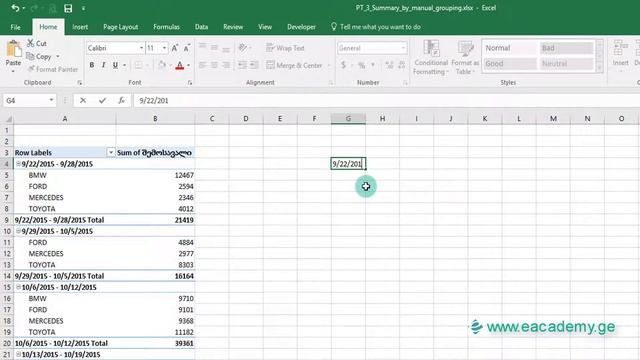Click the Insert Function fx icon
Screen dimensions: 640x360
121,100
